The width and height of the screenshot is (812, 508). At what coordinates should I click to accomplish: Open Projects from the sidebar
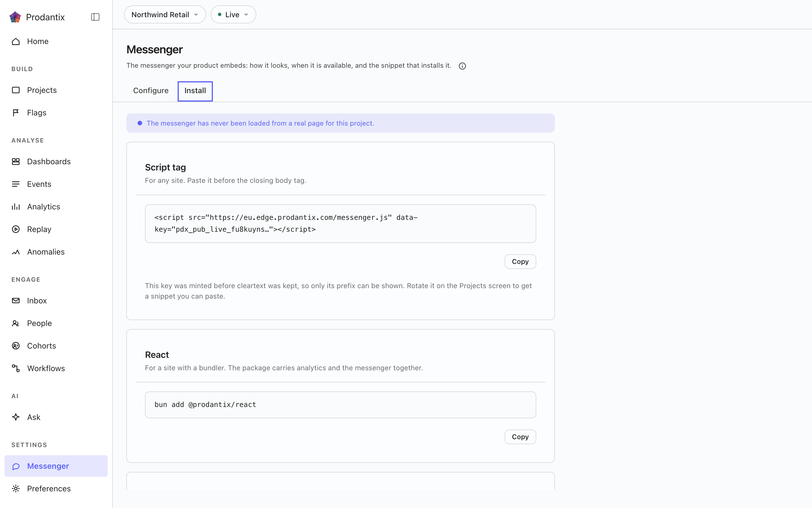tap(56, 90)
